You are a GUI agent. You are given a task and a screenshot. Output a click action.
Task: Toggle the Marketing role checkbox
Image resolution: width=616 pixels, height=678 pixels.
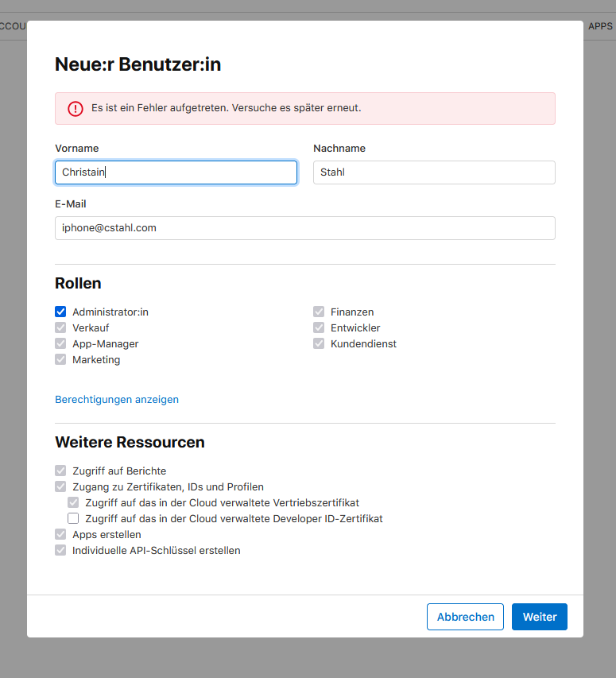tap(60, 359)
